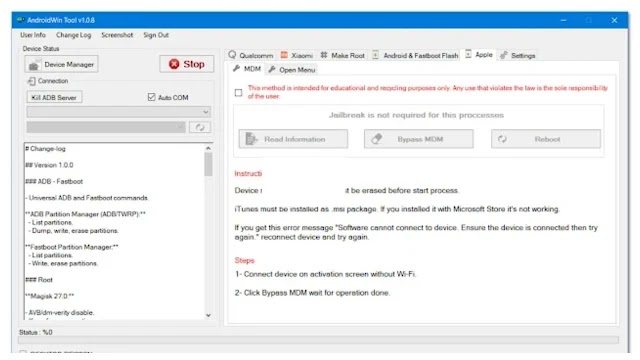
Task: Minimize the AndroidWin Tool window
Action: click(563, 20)
